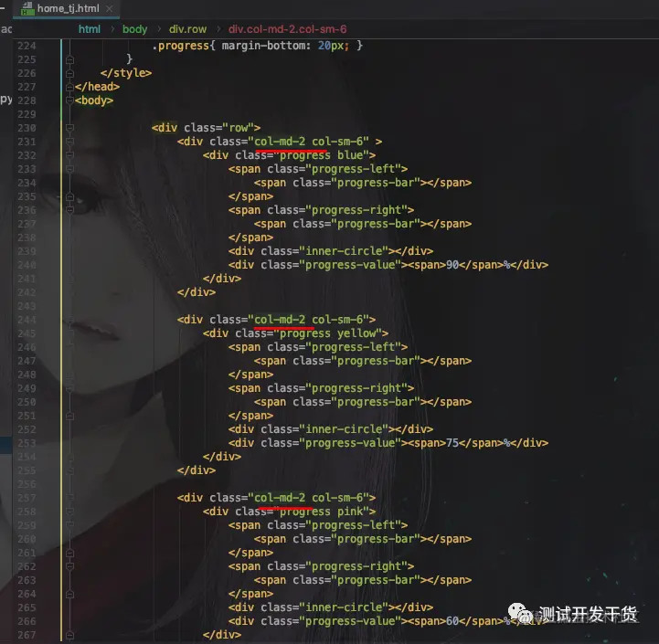Viewport: 659px width, 644px height.
Task: Click the </style> closing tag
Action: pyautogui.click(x=126, y=73)
